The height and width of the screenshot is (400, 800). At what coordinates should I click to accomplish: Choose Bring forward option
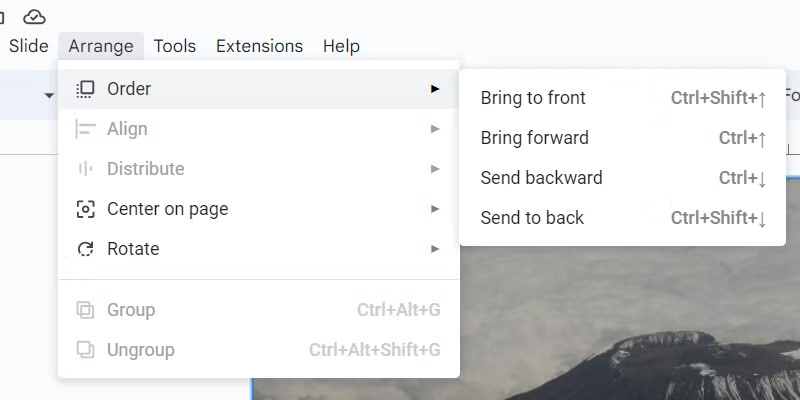point(534,138)
